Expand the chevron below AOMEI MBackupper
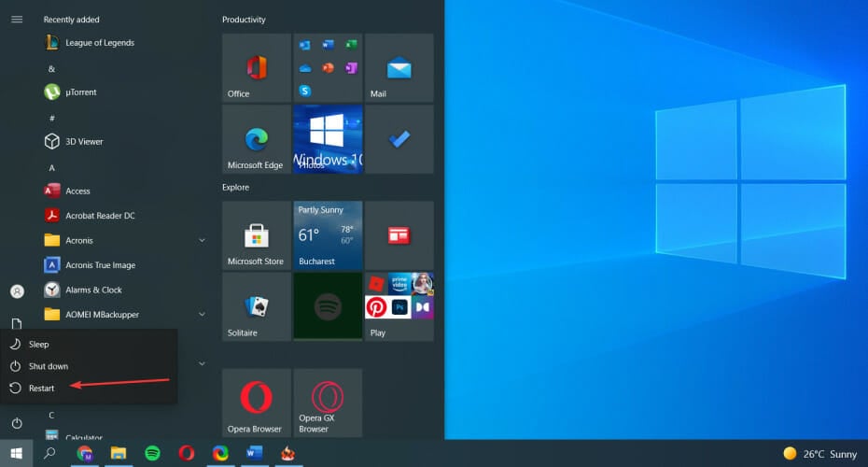Viewport: 868px width, 467px height. pos(202,363)
